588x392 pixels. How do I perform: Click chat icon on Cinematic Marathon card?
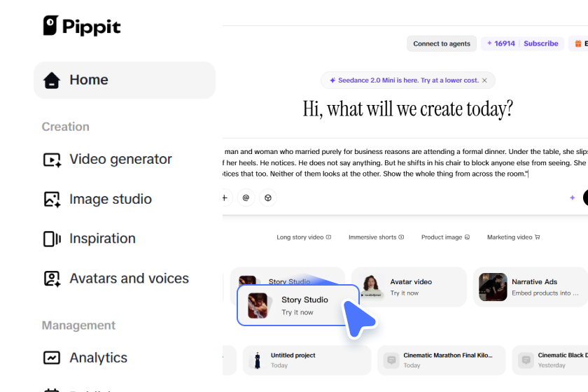[x=391, y=360]
